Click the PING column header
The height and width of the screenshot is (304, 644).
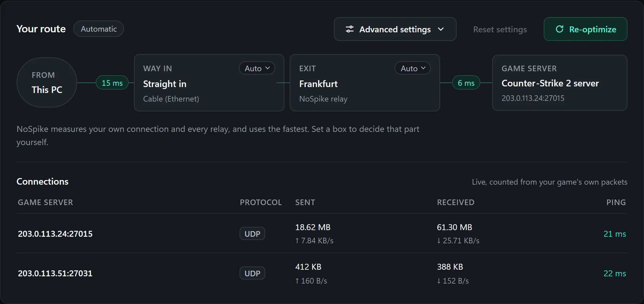tap(616, 202)
